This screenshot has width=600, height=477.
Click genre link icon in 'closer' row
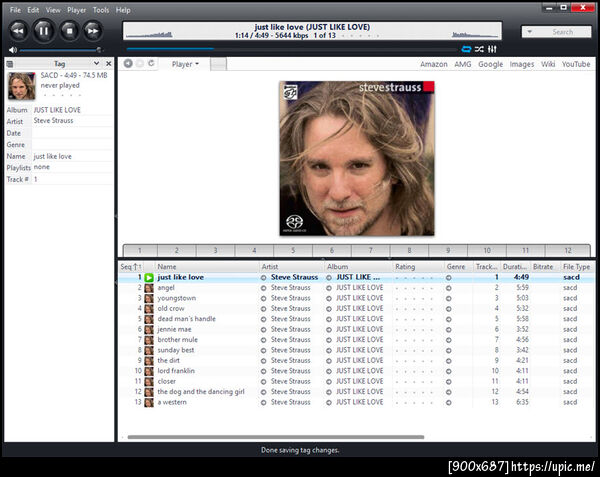point(448,382)
